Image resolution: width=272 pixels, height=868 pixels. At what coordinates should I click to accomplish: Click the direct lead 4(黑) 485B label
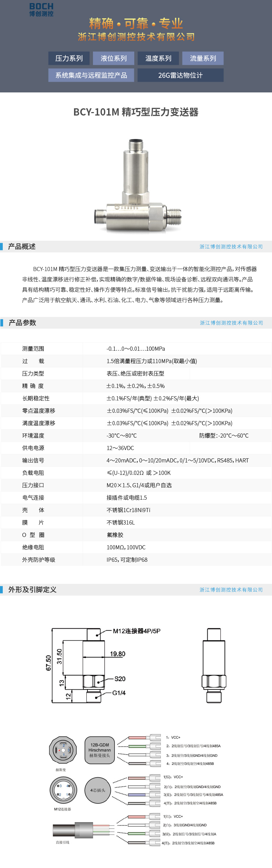pyautogui.click(x=188, y=843)
